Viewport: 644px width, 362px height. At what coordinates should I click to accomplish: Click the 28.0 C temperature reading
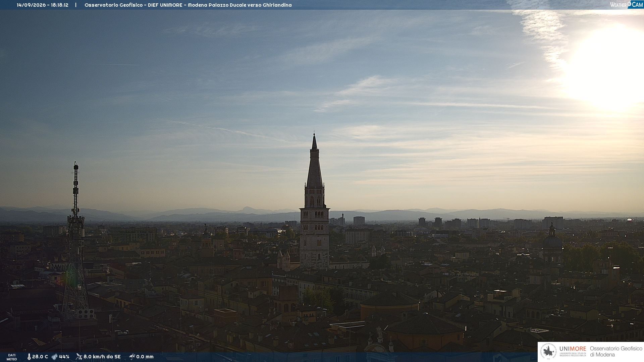coord(40,357)
